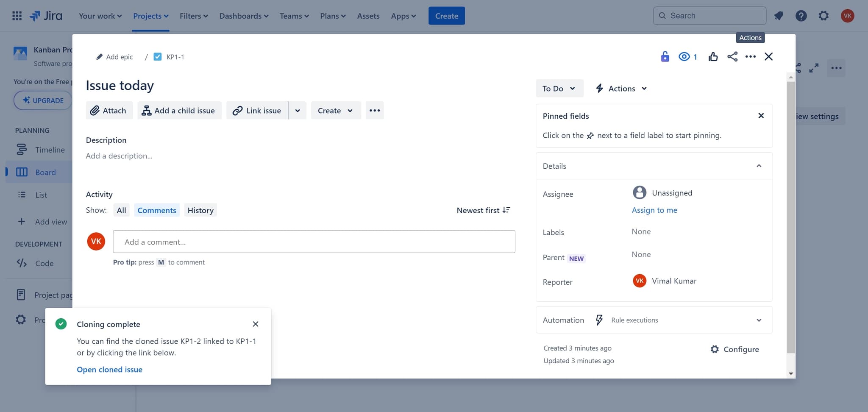Expand the Link issue dropdown arrow
Viewport: 868px width, 412px height.
point(298,110)
